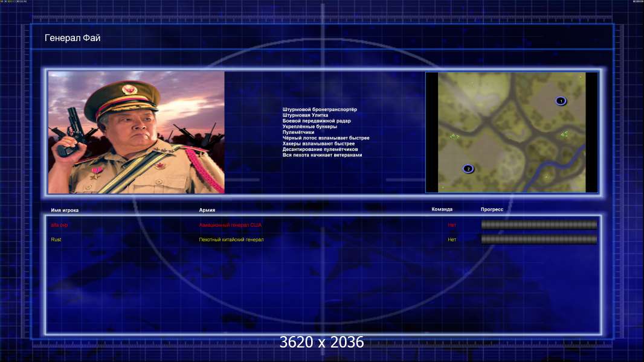Image resolution: width=644 pixels, height=362 pixels.
Task: Click the General Fai portrait image
Action: point(137,132)
